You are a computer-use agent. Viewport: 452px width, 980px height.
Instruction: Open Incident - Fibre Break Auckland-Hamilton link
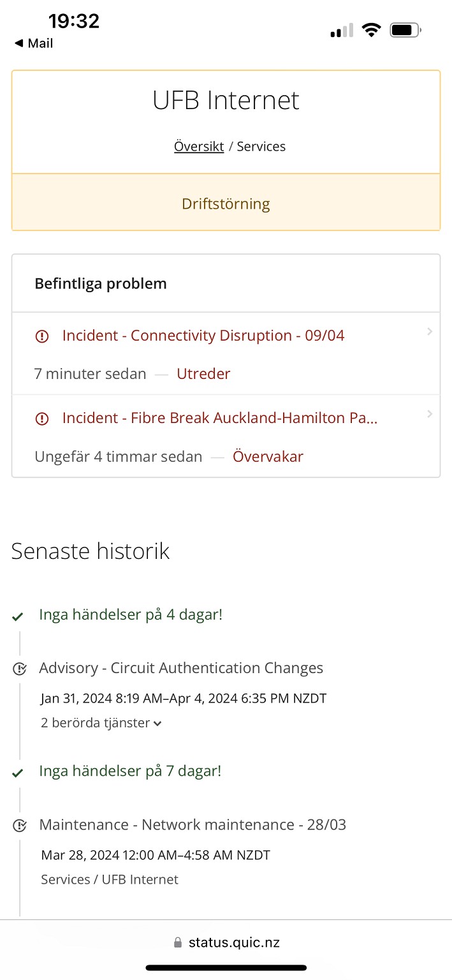point(220,419)
